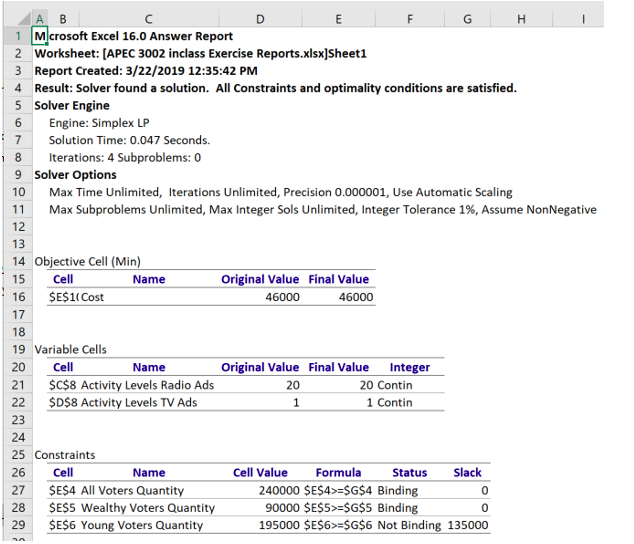Viewport: 634px width, 544px height.
Task: Select column C header
Action: pos(148,18)
